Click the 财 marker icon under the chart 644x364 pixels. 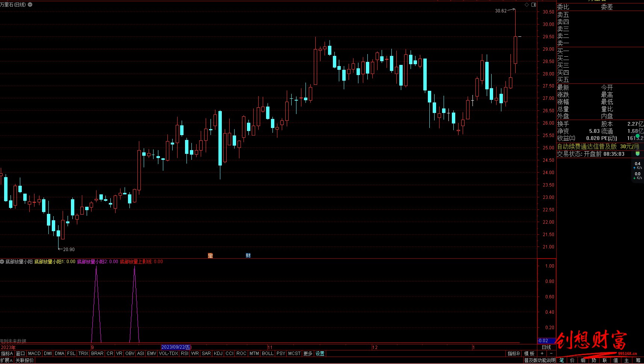(x=248, y=256)
